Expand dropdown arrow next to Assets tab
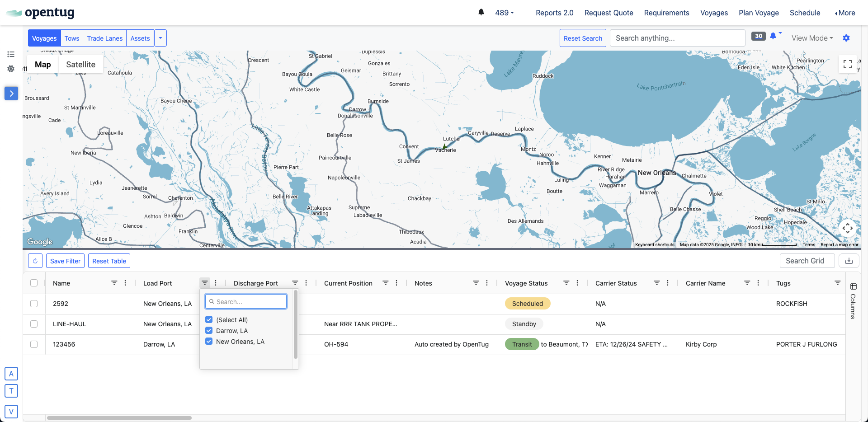The image size is (868, 422). pos(160,38)
